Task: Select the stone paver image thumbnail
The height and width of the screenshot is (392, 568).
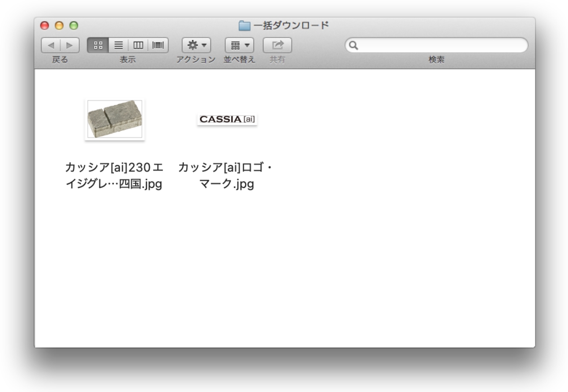Action: pos(115,119)
